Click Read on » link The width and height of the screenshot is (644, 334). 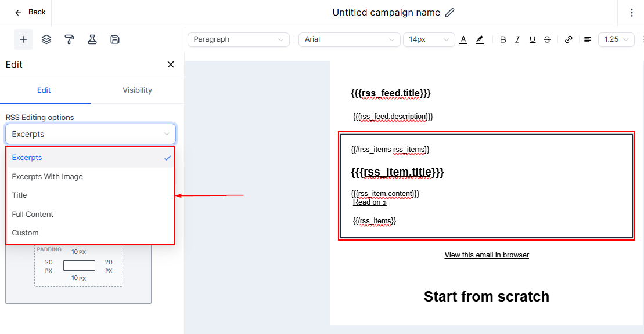click(370, 202)
